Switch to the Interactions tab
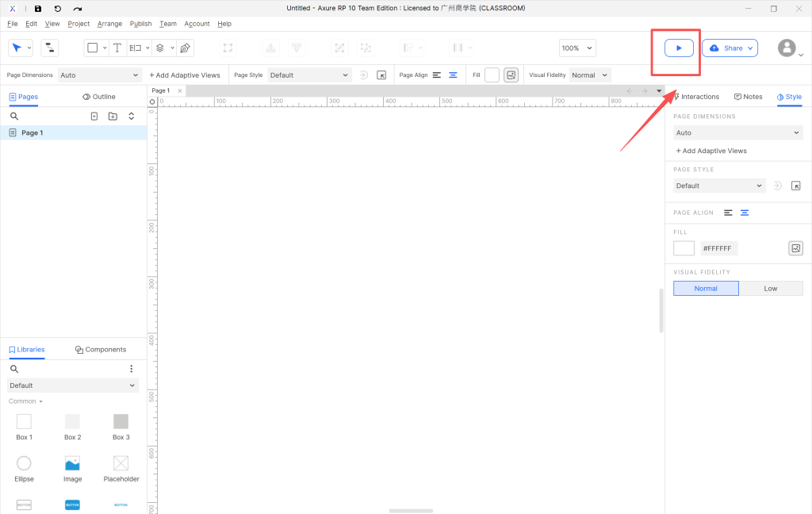 point(696,97)
